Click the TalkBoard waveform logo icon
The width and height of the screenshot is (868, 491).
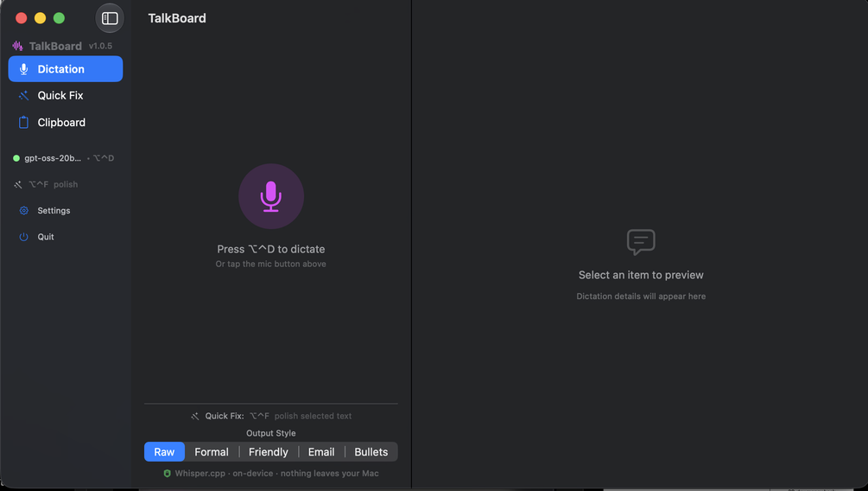point(18,46)
